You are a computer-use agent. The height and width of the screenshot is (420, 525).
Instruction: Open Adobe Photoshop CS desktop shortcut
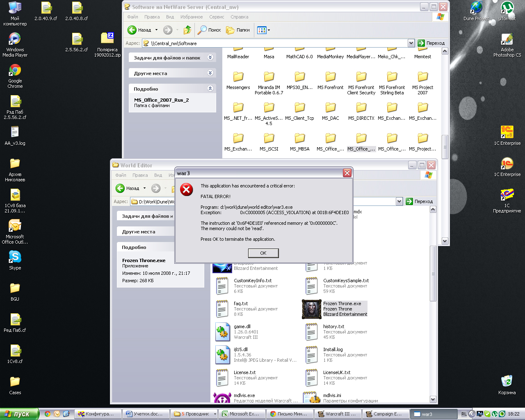[507, 45]
